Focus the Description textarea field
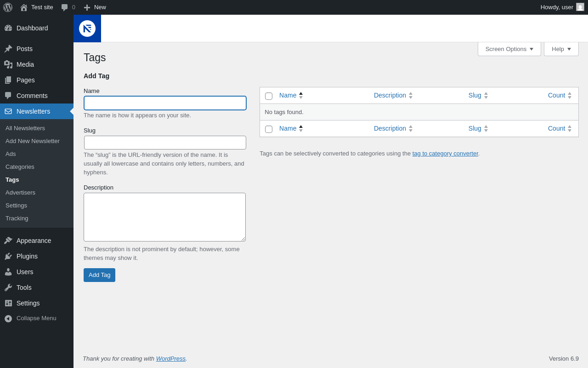 pos(164,217)
